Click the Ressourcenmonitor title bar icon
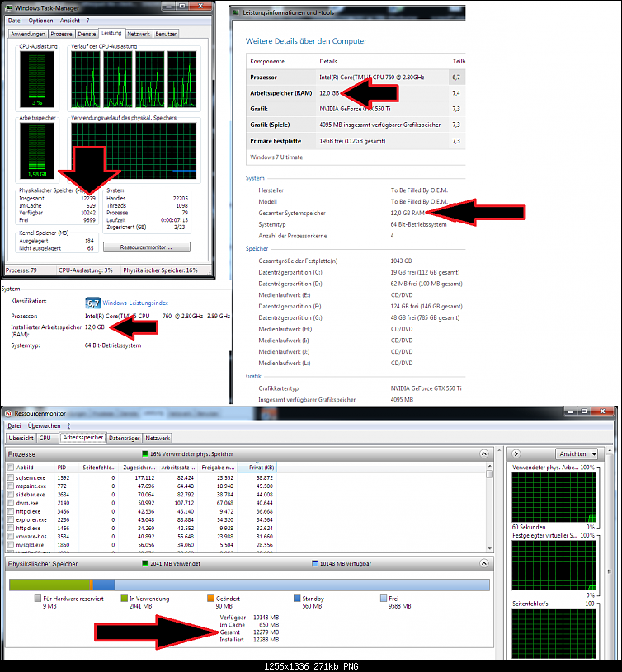Viewport: 622px width, 672px height. click(8, 414)
